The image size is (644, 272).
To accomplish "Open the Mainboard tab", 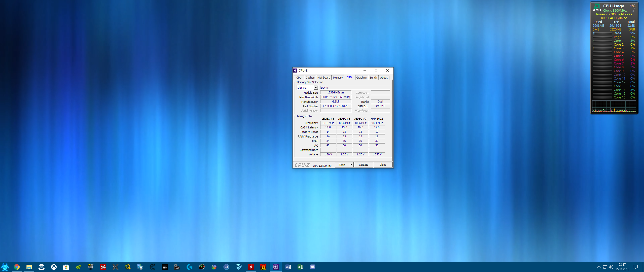I will click(324, 78).
